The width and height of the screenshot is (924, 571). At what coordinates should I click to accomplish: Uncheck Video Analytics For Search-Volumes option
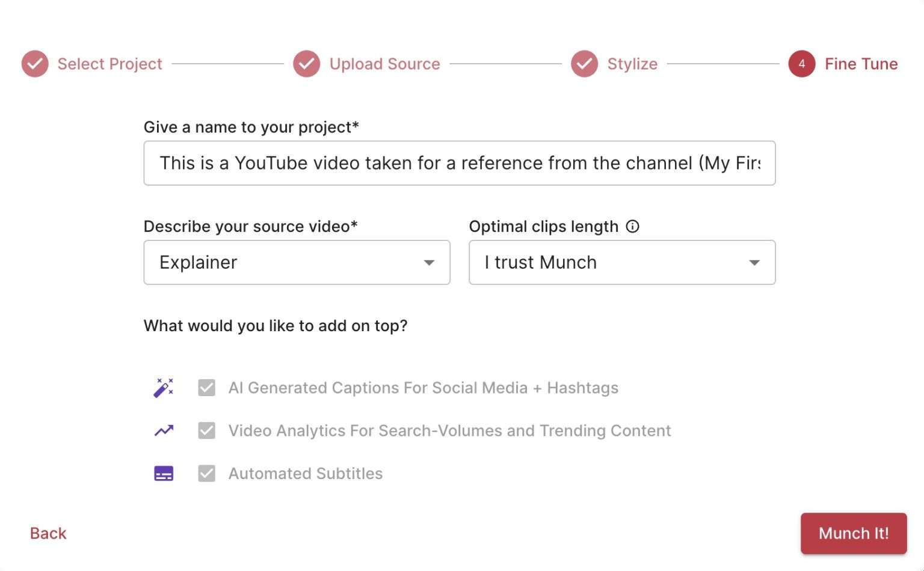coord(206,430)
